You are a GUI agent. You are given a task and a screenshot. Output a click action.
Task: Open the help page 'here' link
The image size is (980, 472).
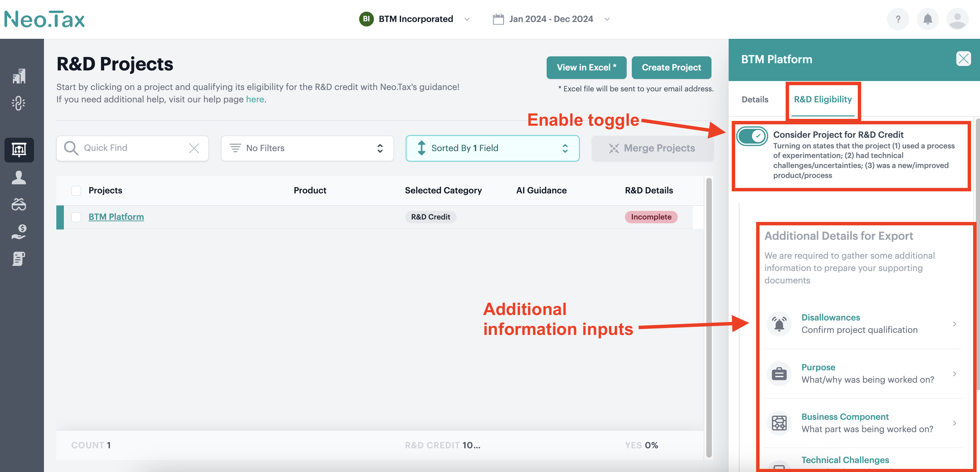click(255, 99)
